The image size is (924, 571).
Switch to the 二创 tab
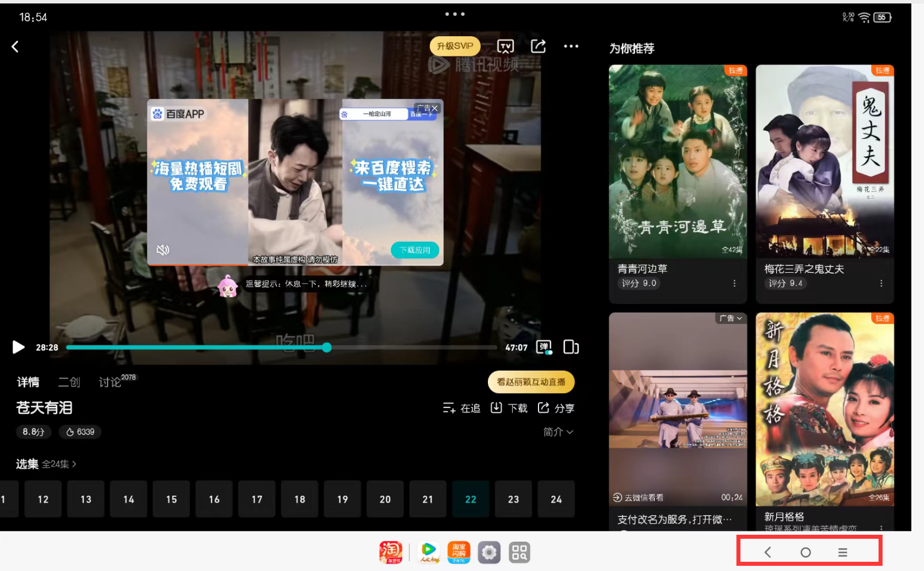tap(69, 382)
